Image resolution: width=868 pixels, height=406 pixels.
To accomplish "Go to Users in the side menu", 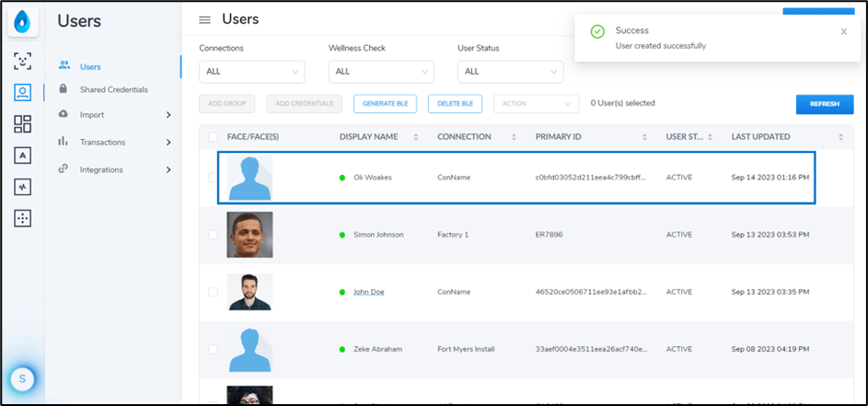I will point(90,67).
